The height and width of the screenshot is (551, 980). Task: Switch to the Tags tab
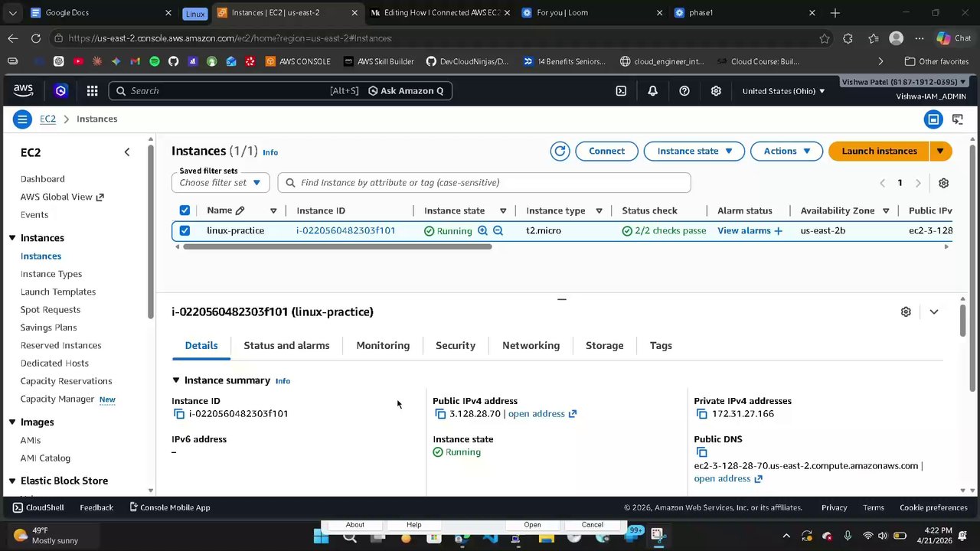tap(661, 345)
